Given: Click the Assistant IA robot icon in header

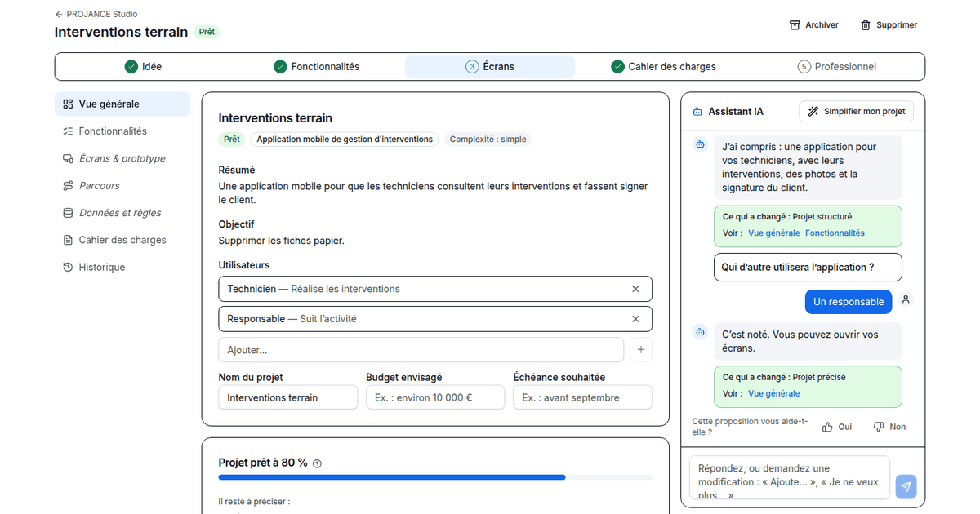Looking at the screenshot, I should pyautogui.click(x=697, y=112).
